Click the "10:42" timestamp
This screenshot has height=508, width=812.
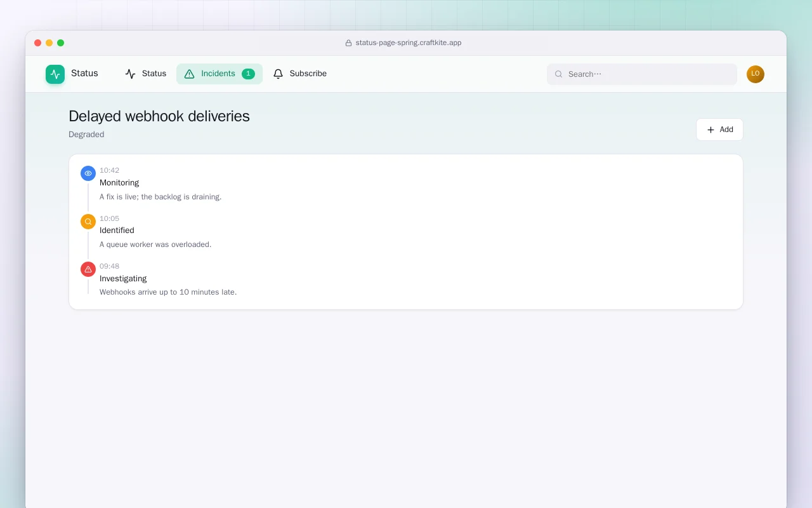(109, 170)
